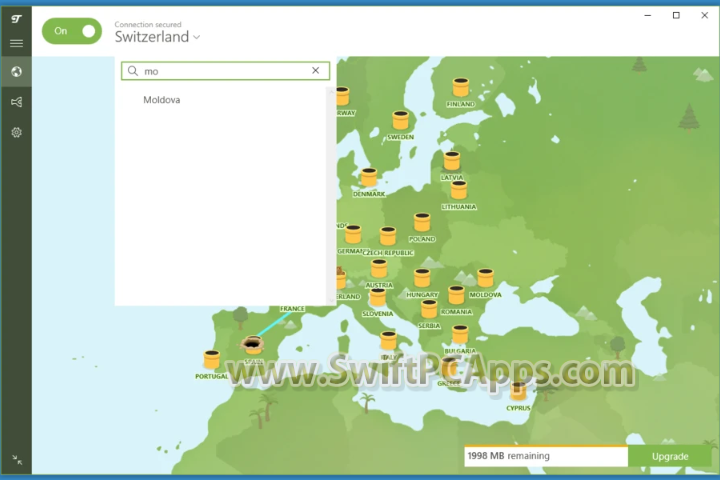Select the Portugal tunnel on the map
The width and height of the screenshot is (720, 480).
(211, 360)
